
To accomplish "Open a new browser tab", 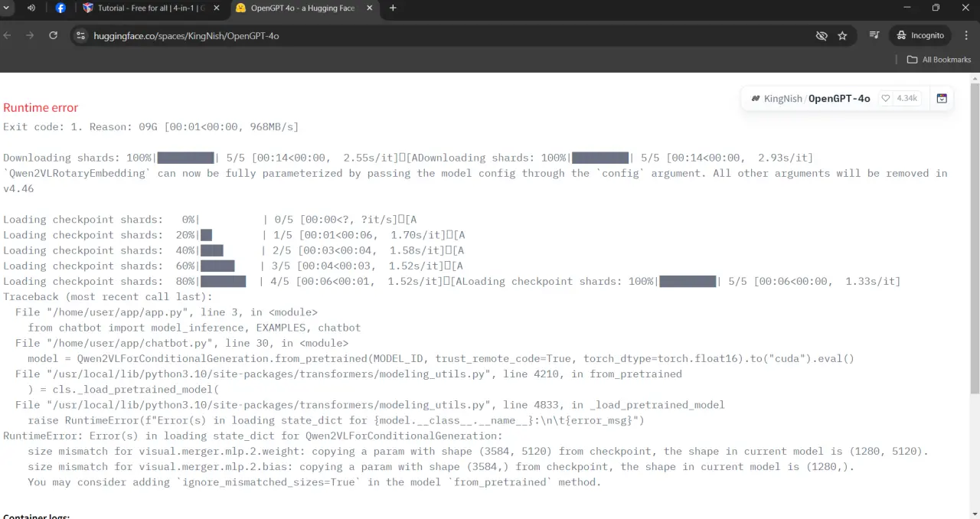I will pos(393,8).
